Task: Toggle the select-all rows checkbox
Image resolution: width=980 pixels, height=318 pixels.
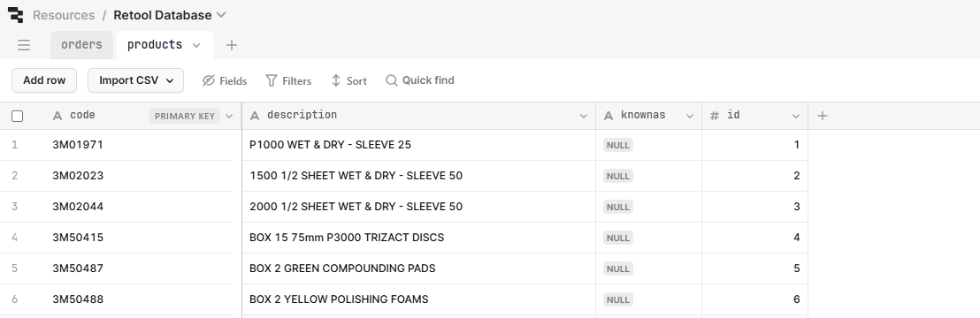Action: pyautogui.click(x=18, y=117)
